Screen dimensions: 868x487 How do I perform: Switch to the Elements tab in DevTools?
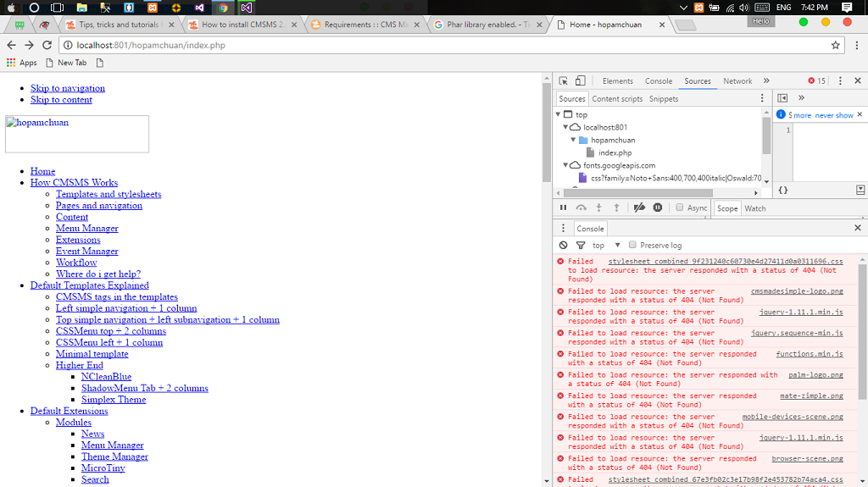[617, 81]
